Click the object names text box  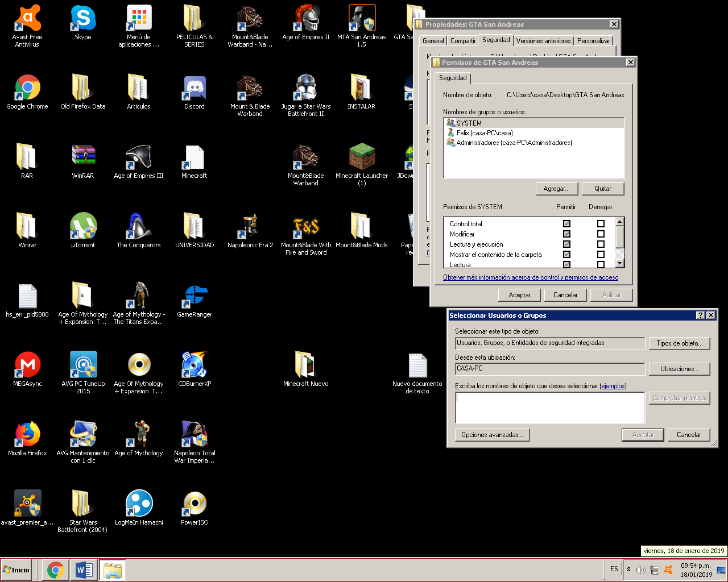tap(550, 408)
